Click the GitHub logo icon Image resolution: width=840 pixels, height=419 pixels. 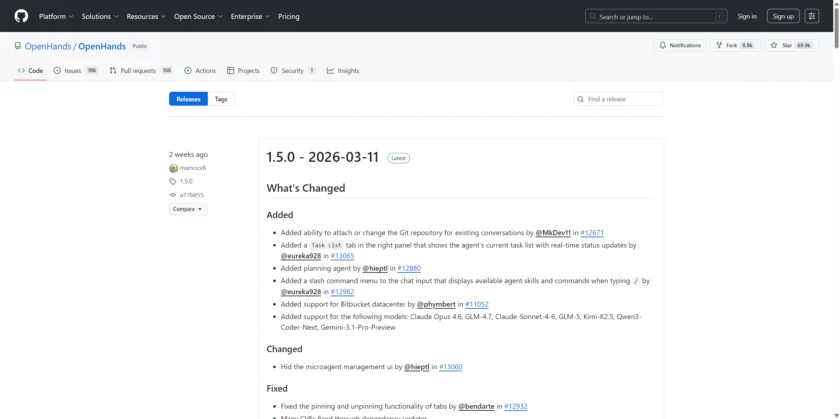tap(21, 16)
